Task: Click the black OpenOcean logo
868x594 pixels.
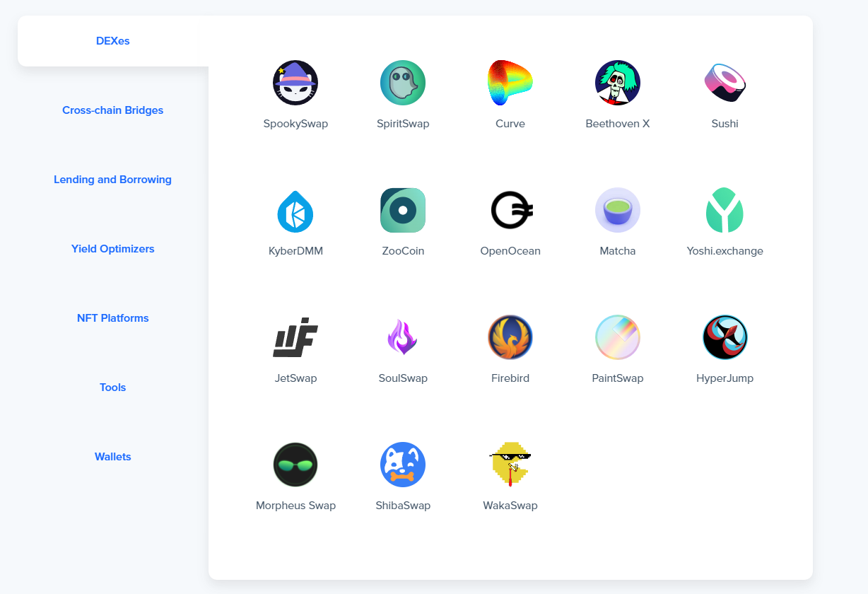Action: point(510,210)
